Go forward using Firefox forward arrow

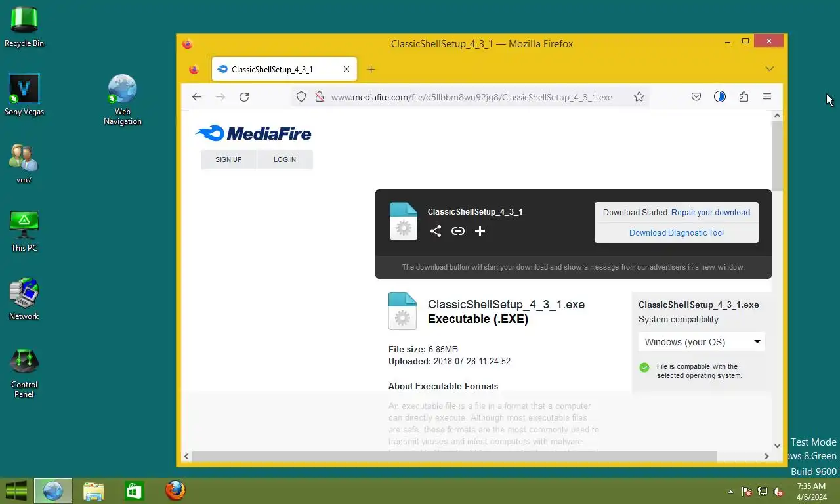220,97
